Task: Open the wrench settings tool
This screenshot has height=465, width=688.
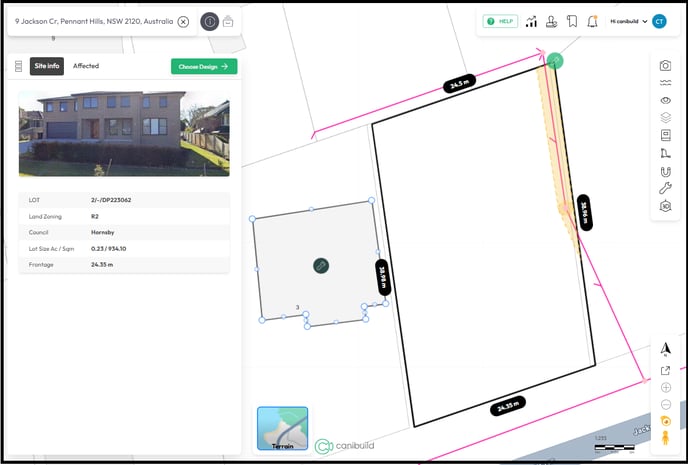Action: [x=665, y=188]
